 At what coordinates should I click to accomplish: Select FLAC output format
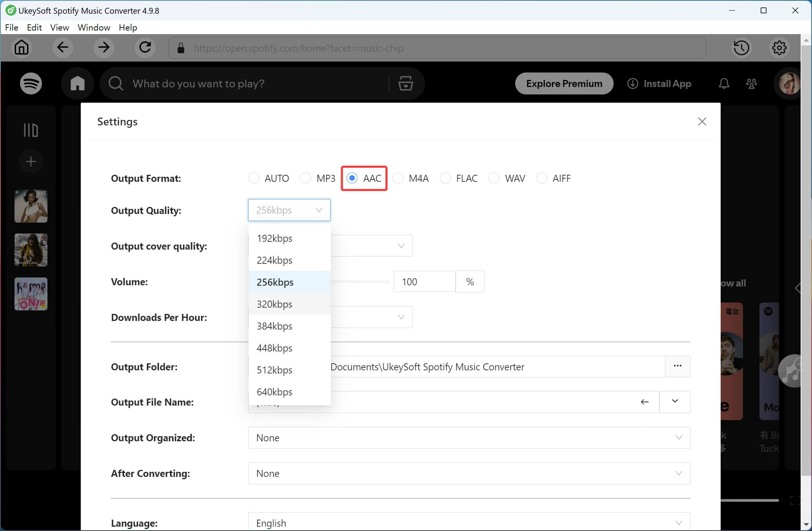(x=446, y=178)
